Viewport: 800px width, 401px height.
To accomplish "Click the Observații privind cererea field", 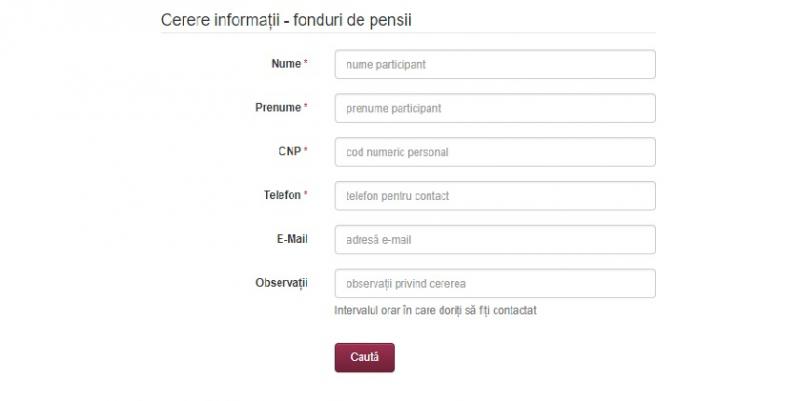I will (x=495, y=284).
